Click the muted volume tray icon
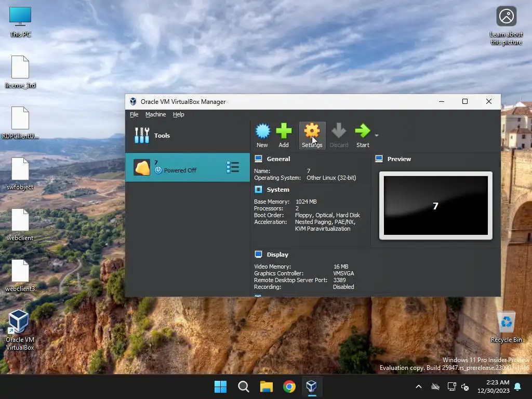 click(x=465, y=387)
